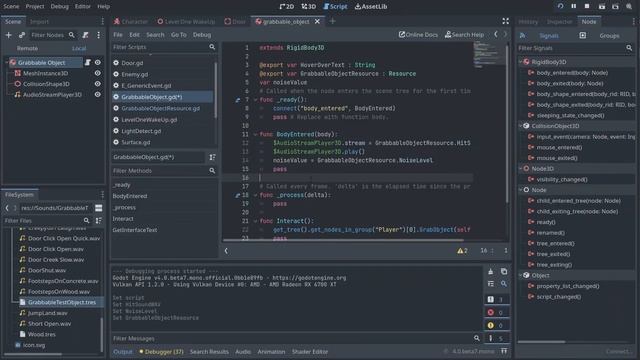Toggle standard messages filter in output
This screenshot has width=640, height=360.
tap(497, 300)
